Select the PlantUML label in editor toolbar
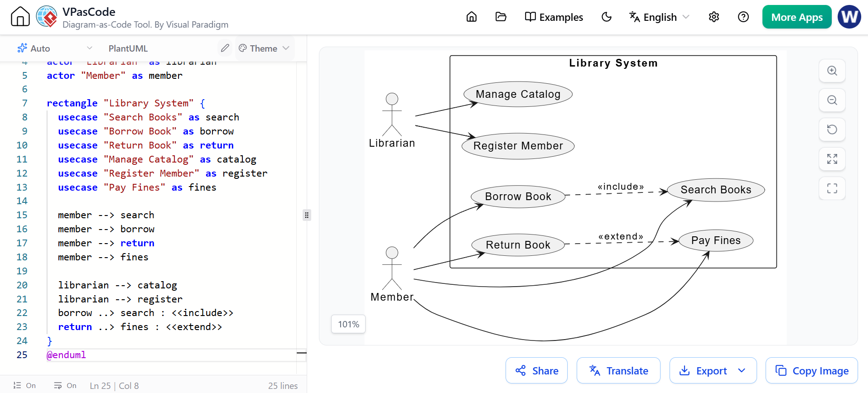868x393 pixels. [x=128, y=48]
